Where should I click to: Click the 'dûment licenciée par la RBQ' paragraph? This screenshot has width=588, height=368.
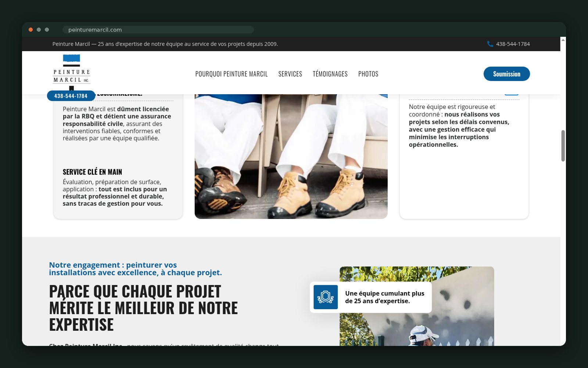(x=117, y=124)
